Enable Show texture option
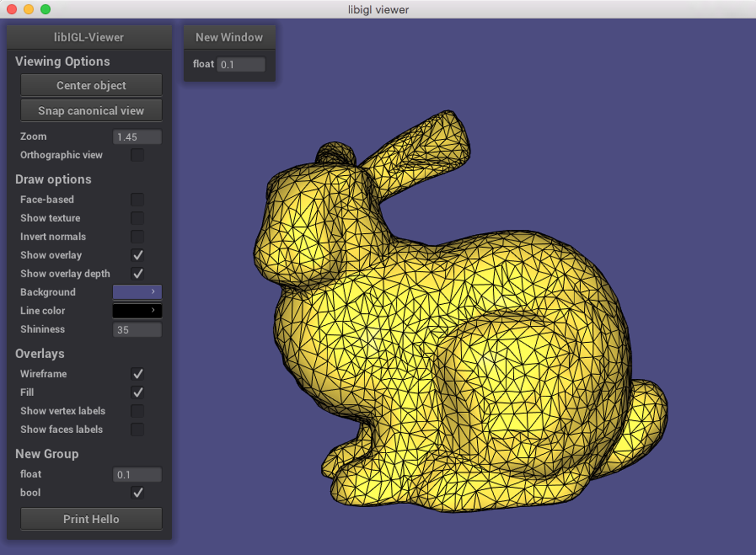Image resolution: width=756 pixels, height=555 pixels. 137,218
